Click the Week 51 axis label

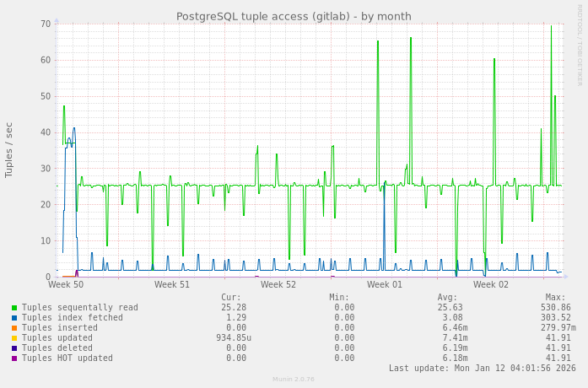[x=172, y=284]
